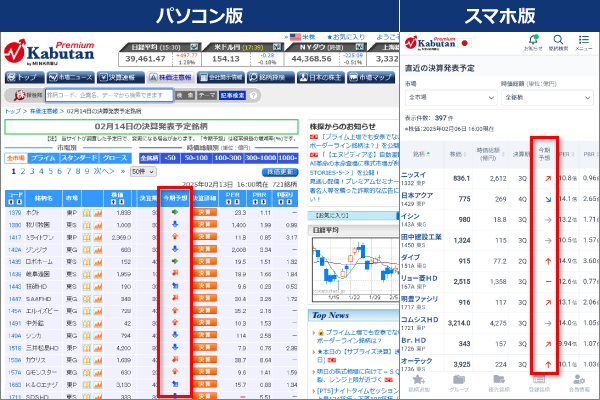
Task: Sort the PBR column descending with the down arrow
Action: pyautogui.click(x=263, y=202)
